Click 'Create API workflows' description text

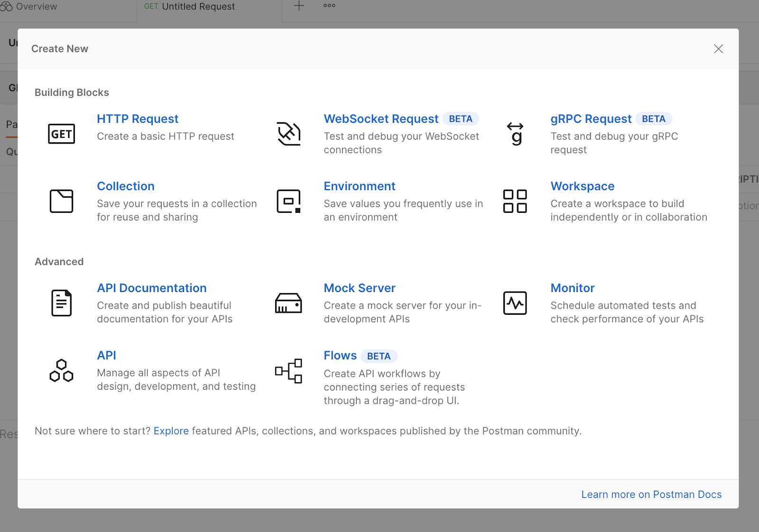394,387
